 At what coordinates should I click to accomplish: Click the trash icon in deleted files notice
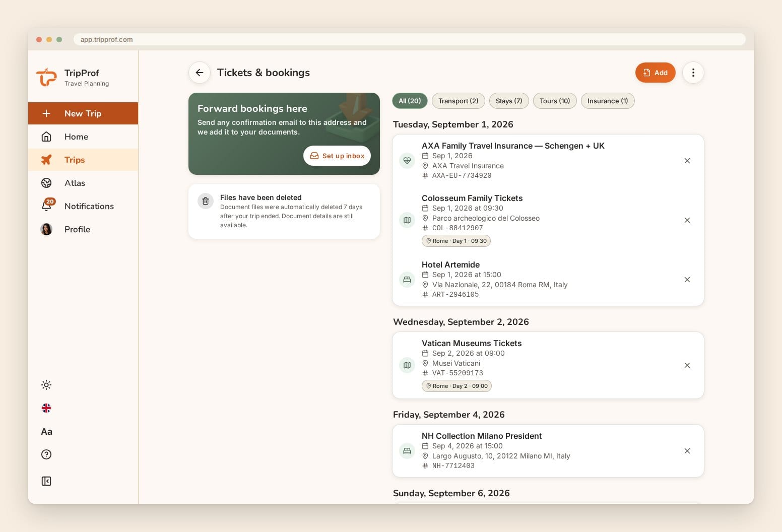[x=206, y=201]
